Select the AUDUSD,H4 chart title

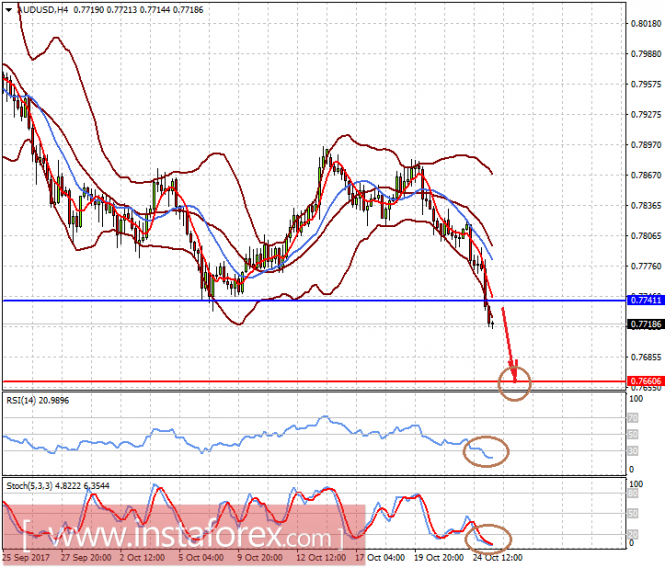click(40, 7)
